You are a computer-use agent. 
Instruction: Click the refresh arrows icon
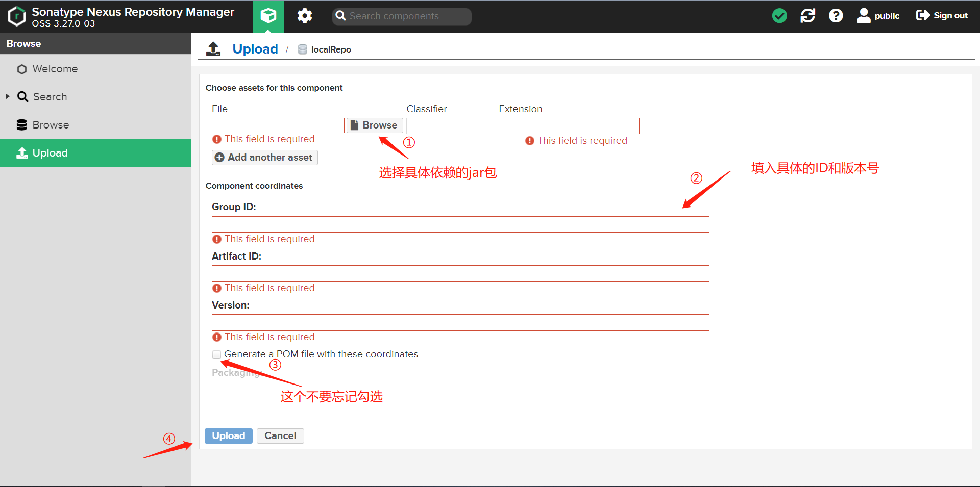(x=807, y=16)
